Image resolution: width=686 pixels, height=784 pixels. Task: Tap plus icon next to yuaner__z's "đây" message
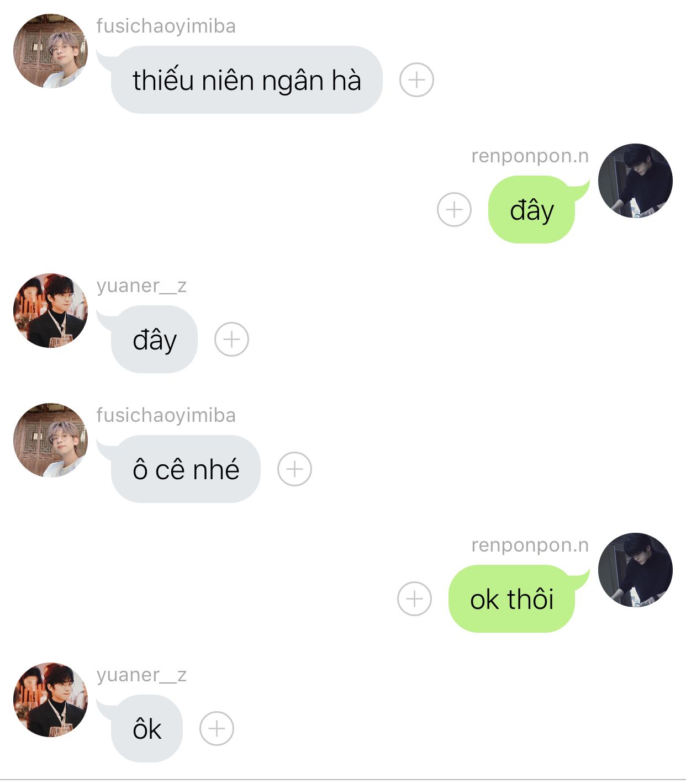click(x=231, y=339)
